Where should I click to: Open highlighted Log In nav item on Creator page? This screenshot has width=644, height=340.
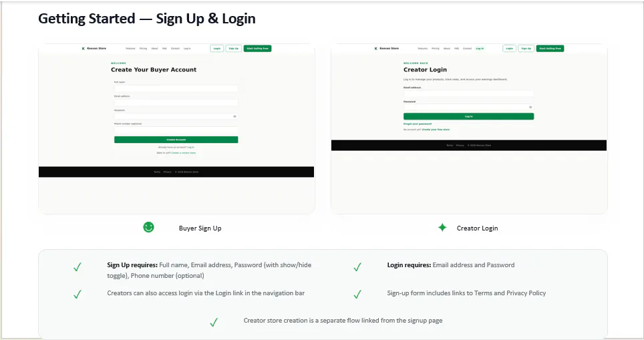point(480,49)
